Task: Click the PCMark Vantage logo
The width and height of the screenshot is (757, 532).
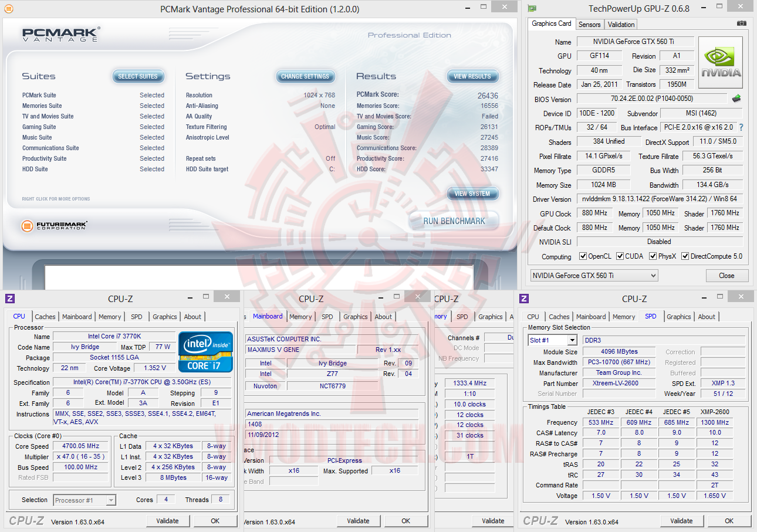Action: 61,34
